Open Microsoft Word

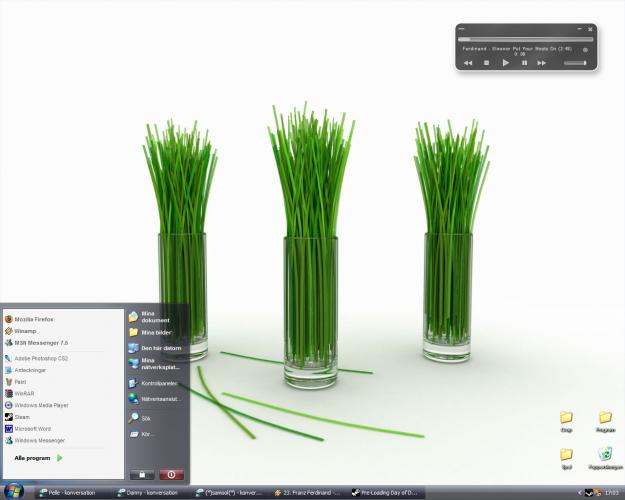[x=35, y=428]
